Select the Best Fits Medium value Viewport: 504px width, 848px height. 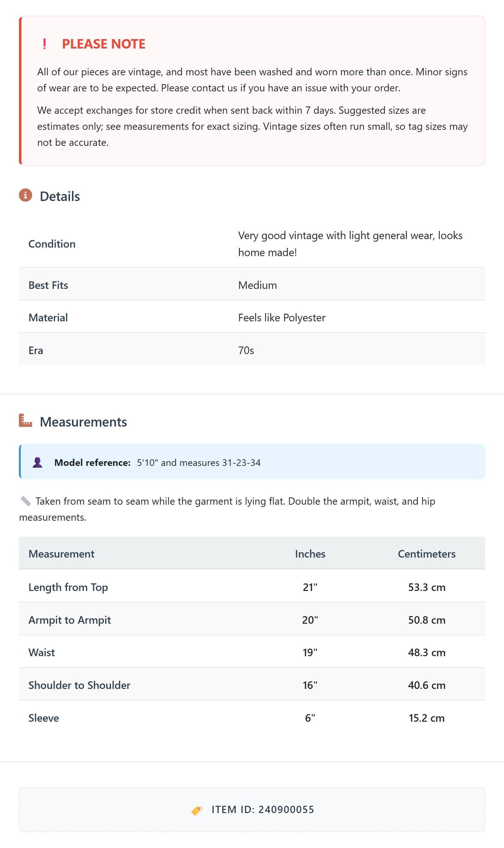(x=257, y=285)
